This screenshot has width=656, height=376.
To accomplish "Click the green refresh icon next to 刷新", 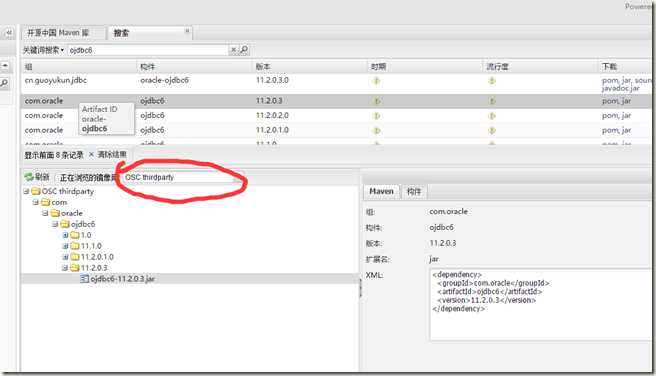I will pyautogui.click(x=29, y=177).
